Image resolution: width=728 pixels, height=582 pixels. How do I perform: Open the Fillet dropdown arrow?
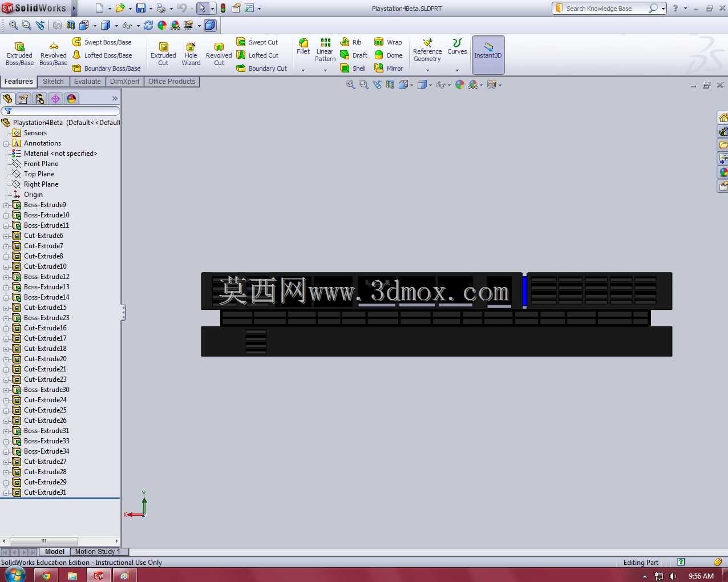click(304, 70)
